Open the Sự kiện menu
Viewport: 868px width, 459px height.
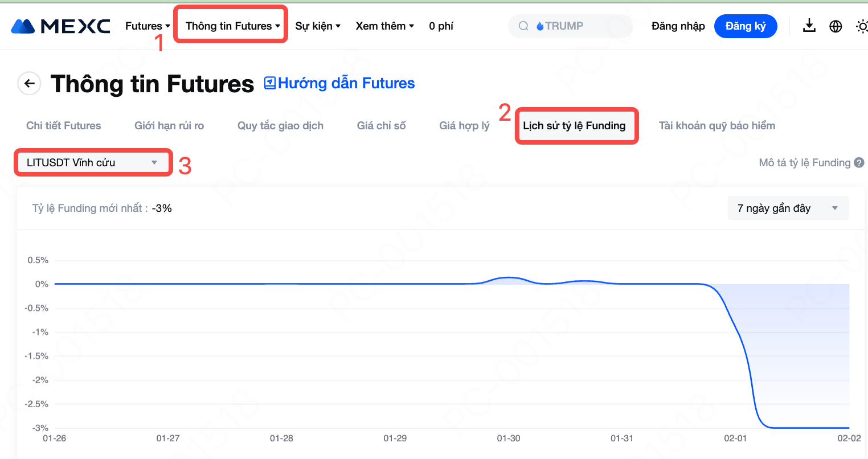[x=317, y=26]
